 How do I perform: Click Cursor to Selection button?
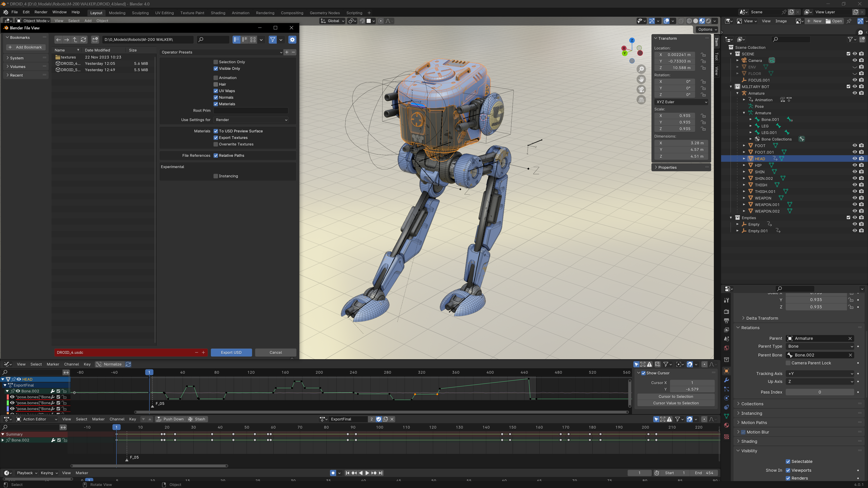676,396
